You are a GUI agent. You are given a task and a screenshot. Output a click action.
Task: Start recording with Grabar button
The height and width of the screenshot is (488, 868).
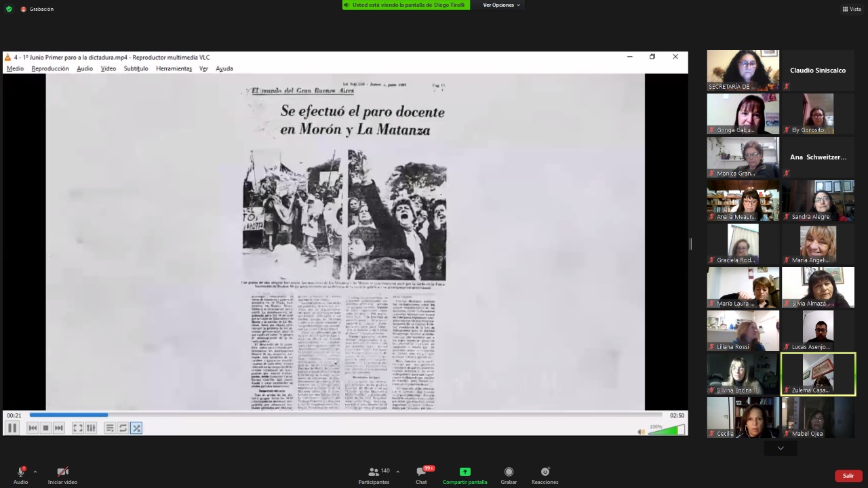pyautogui.click(x=509, y=475)
